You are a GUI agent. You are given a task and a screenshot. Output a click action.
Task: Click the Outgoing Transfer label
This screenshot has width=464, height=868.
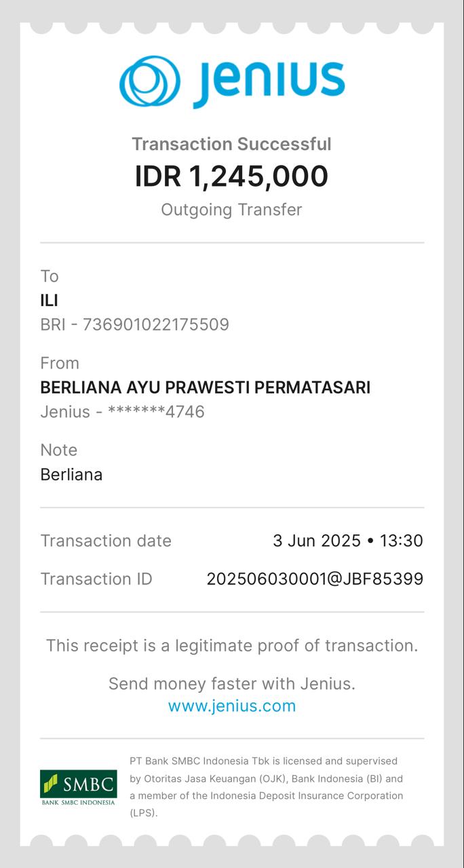231,210
